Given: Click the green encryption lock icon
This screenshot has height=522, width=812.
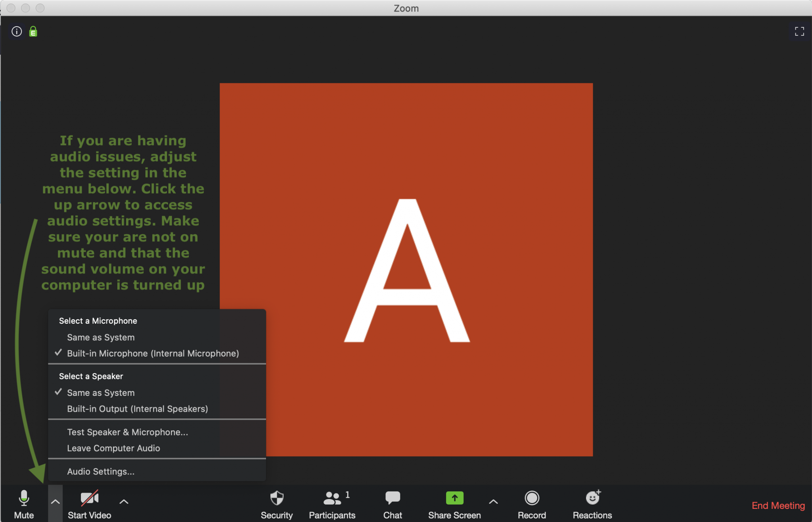Looking at the screenshot, I should [x=33, y=32].
